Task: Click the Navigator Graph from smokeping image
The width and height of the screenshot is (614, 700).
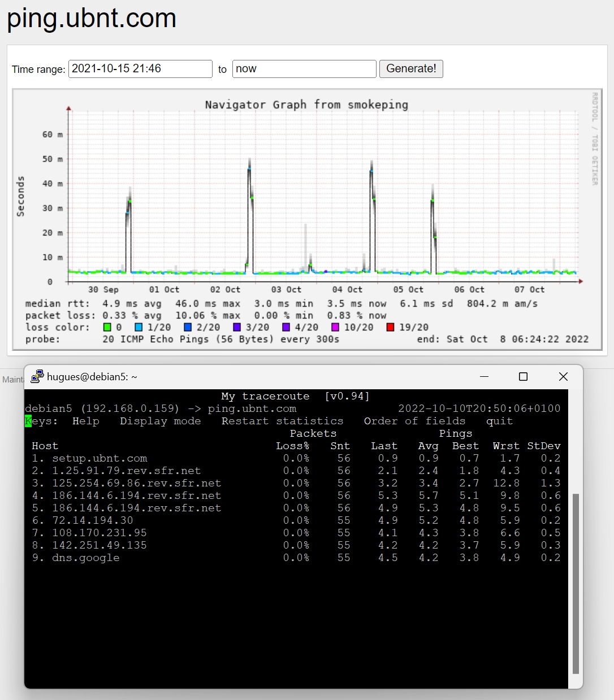Action: pos(307,219)
